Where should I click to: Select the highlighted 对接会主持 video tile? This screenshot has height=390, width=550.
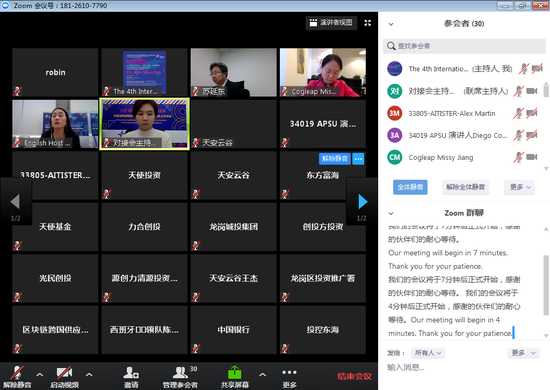pyautogui.click(x=144, y=124)
